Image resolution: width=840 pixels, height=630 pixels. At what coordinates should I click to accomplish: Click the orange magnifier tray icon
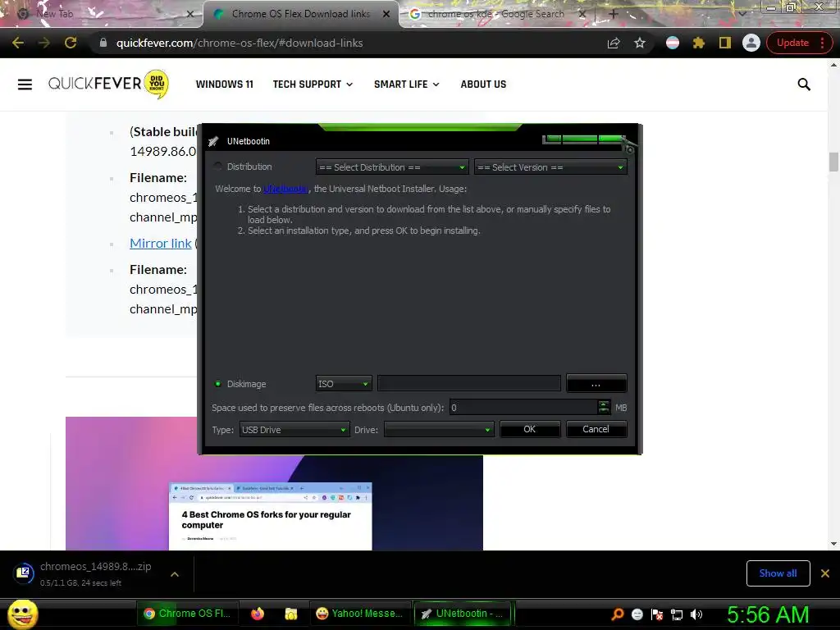618,614
